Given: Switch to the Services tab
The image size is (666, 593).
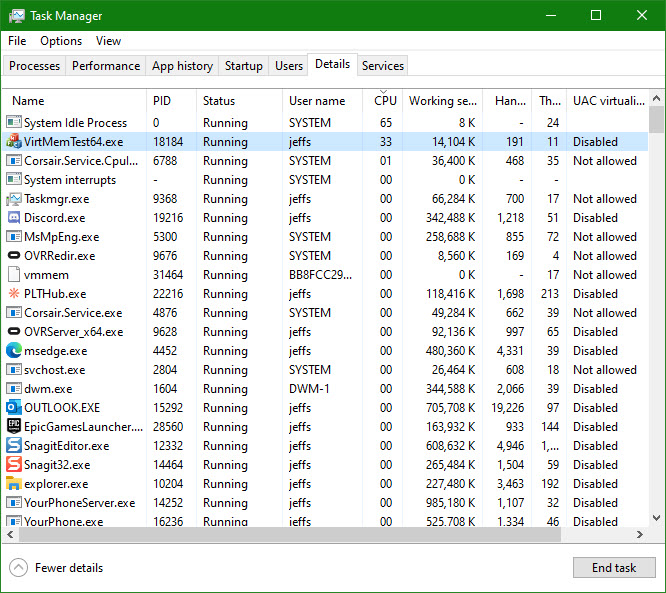Looking at the screenshot, I should coord(383,66).
